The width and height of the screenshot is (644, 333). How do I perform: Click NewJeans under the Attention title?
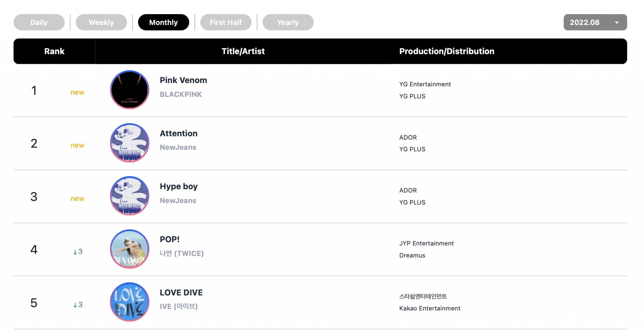pyautogui.click(x=178, y=147)
